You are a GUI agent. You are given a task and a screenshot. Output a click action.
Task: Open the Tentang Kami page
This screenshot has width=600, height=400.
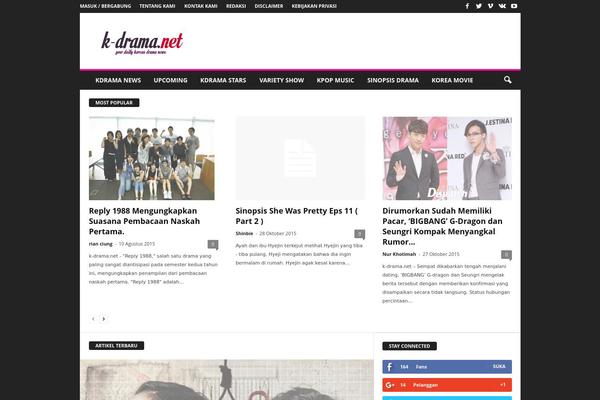(157, 6)
